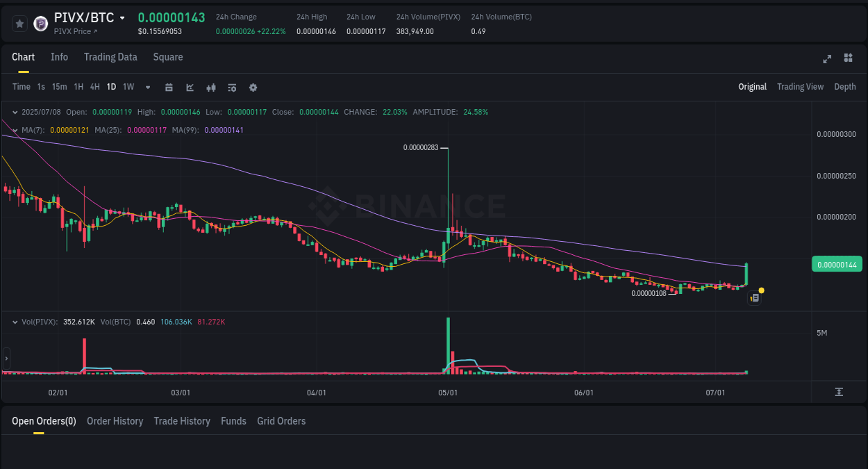Viewport: 868px width, 469px height.
Task: Switch chart to Trading View
Action: pos(800,87)
